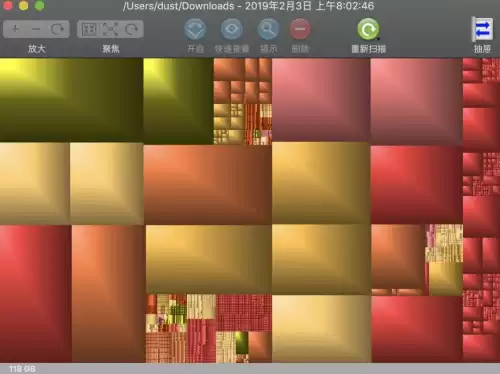This screenshot has height=374, width=500.
Task: Click the middle focus button in 聚焦 group
Action: point(110,29)
